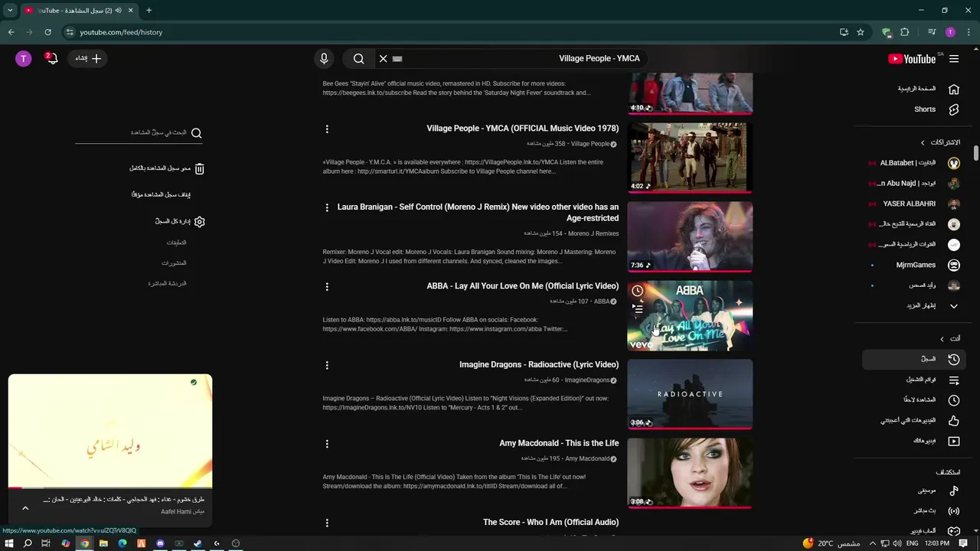Search within watch history field
The image size is (980, 551).
pos(139,133)
